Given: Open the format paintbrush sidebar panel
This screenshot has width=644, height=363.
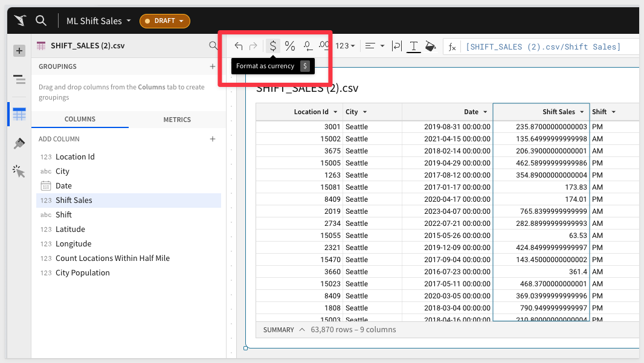Looking at the screenshot, I should [x=19, y=143].
